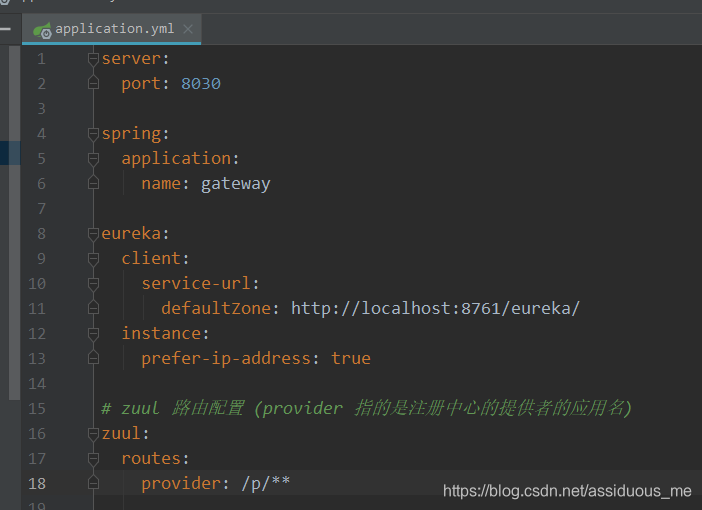Click the '# zuul' comment line
Image resolution: width=702 pixels, height=510 pixels.
click(x=366, y=408)
